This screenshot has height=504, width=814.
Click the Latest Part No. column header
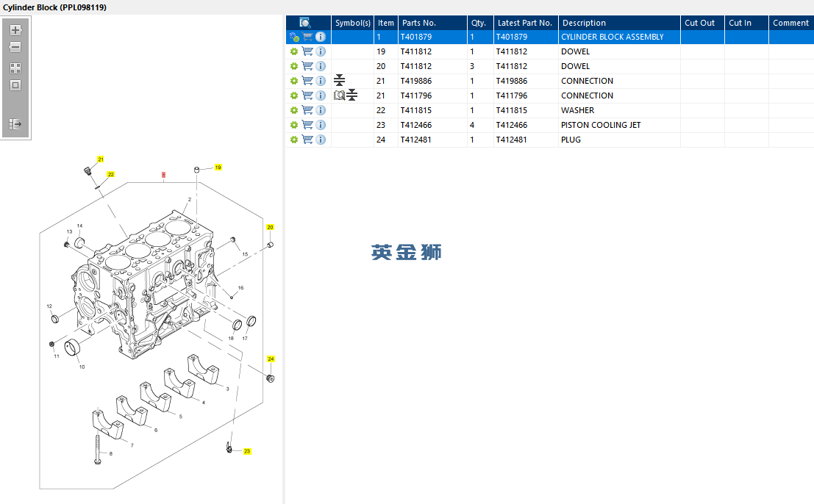tap(524, 23)
